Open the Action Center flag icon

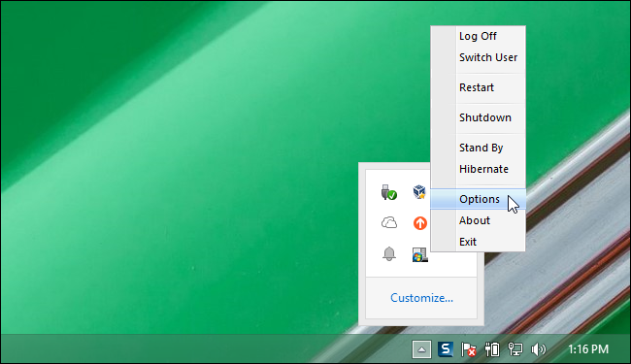pos(469,349)
